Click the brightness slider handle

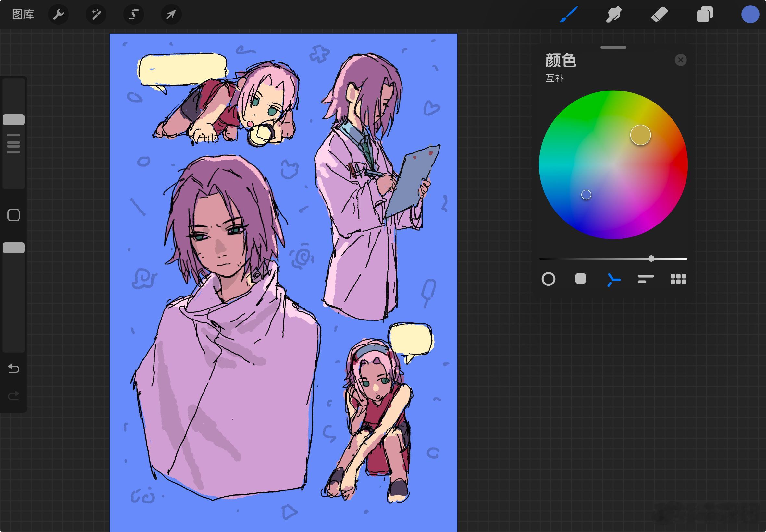[x=651, y=258]
